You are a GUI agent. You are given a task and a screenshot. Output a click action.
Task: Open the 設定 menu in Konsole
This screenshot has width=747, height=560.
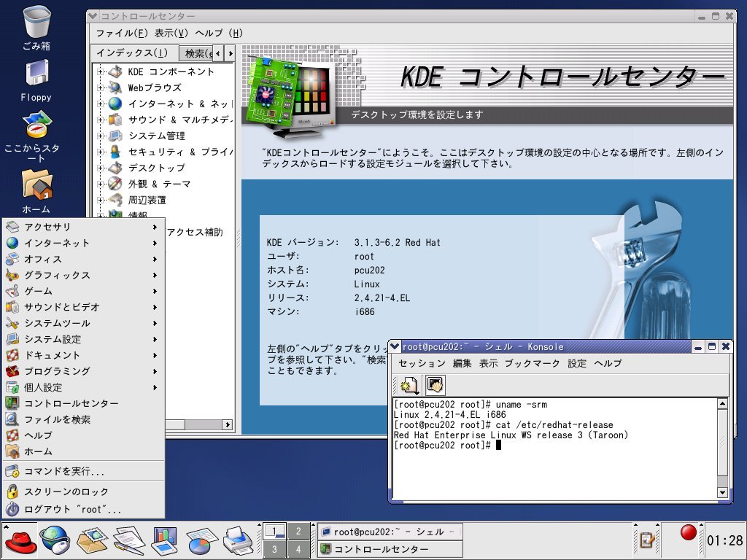click(x=577, y=363)
